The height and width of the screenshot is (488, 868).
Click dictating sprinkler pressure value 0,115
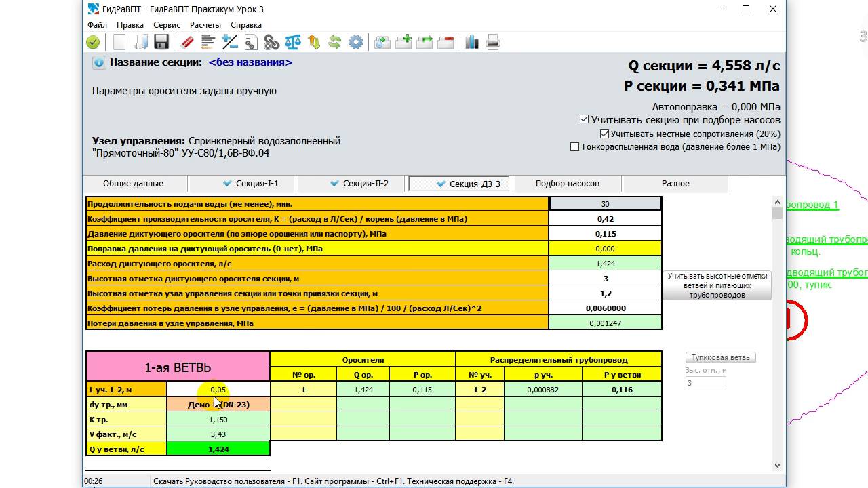pos(605,234)
